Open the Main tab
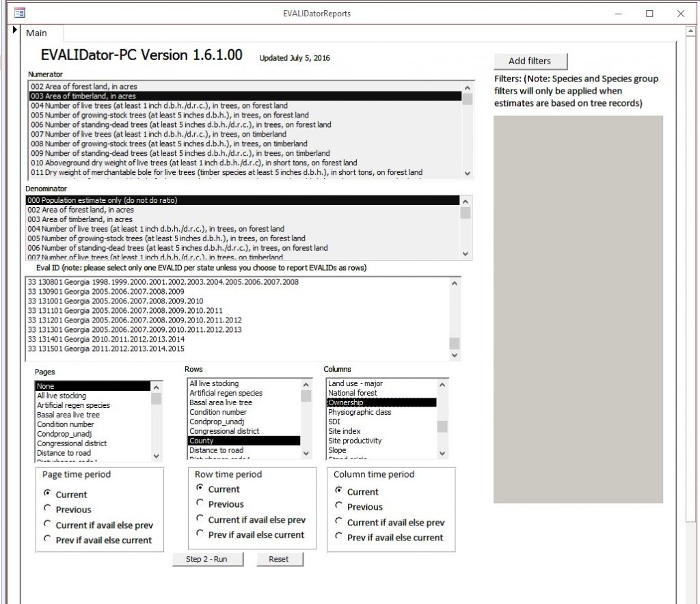 (37, 33)
